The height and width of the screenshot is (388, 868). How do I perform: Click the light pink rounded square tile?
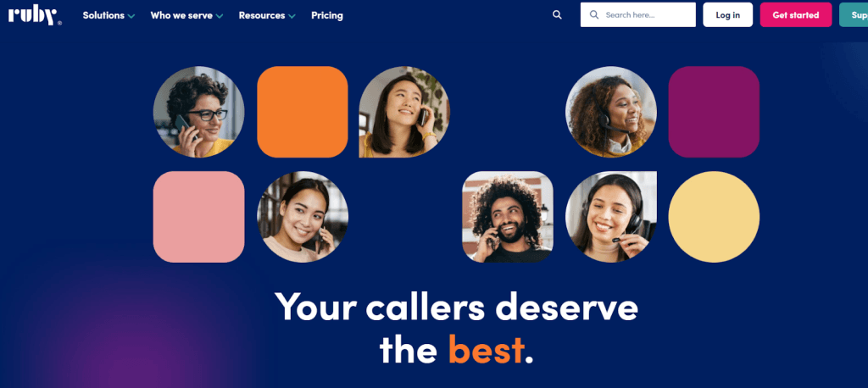pyautogui.click(x=198, y=217)
